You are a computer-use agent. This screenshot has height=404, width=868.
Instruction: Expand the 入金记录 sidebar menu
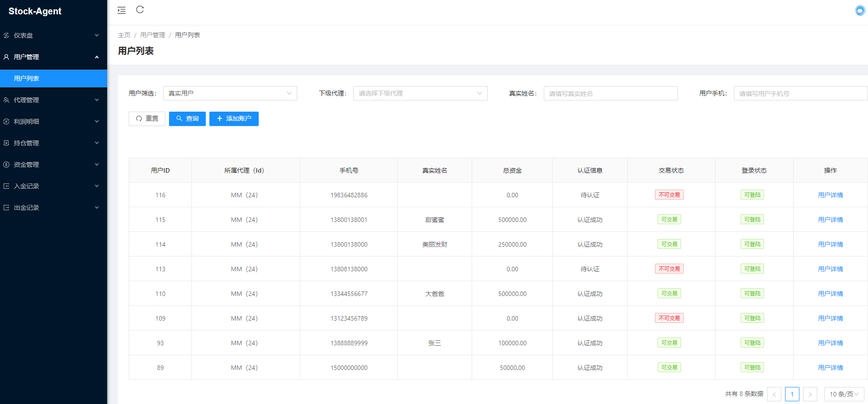coord(53,186)
